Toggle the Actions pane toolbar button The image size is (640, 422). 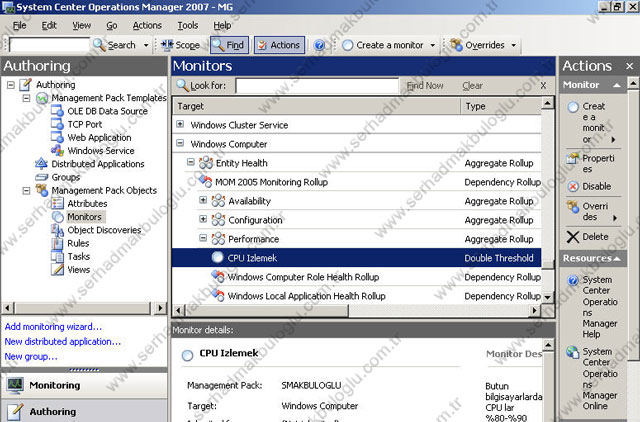[280, 45]
